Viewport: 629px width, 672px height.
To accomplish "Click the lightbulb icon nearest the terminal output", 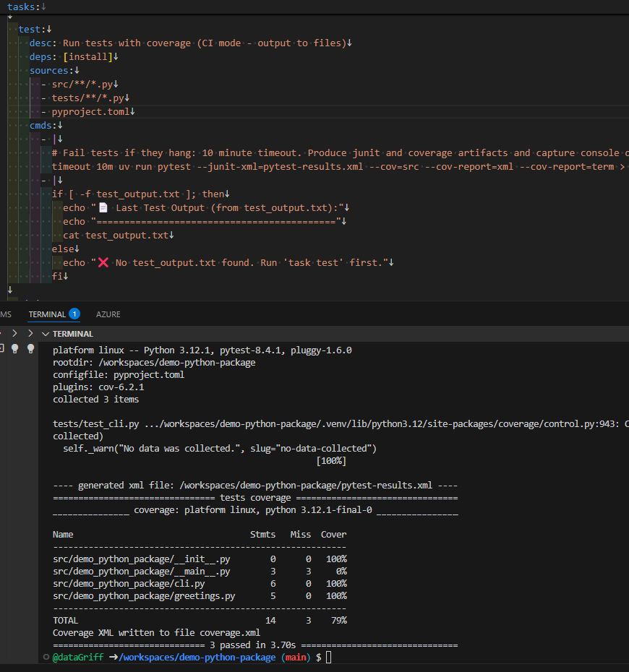I will (x=30, y=349).
